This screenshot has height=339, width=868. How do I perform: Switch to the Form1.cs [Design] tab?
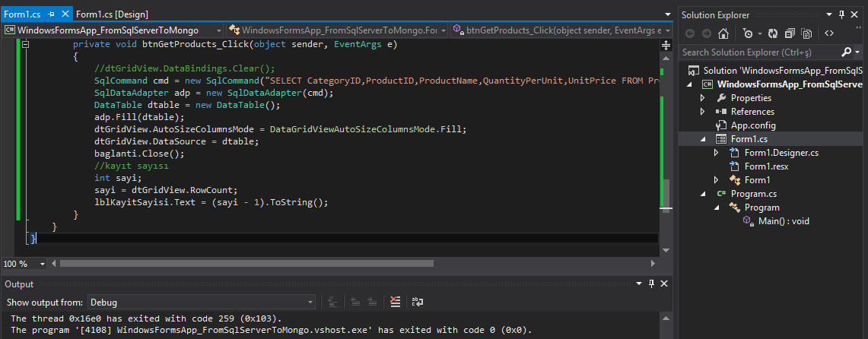112,14
